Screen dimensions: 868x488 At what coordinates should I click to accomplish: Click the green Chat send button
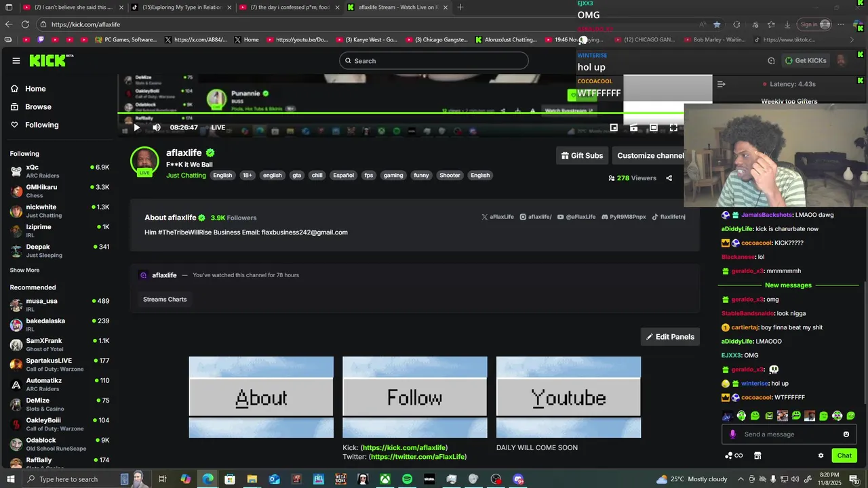point(844,455)
